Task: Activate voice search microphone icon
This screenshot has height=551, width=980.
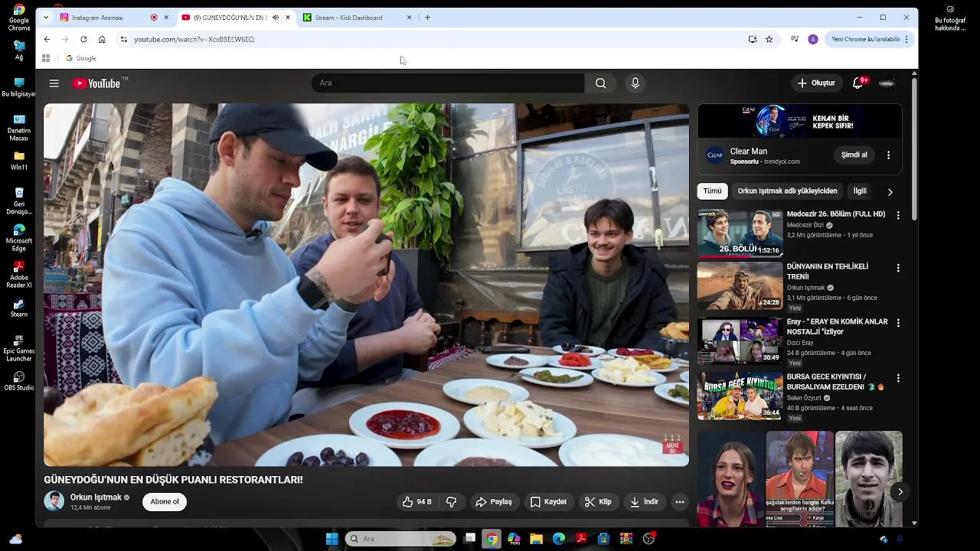Action: click(635, 83)
